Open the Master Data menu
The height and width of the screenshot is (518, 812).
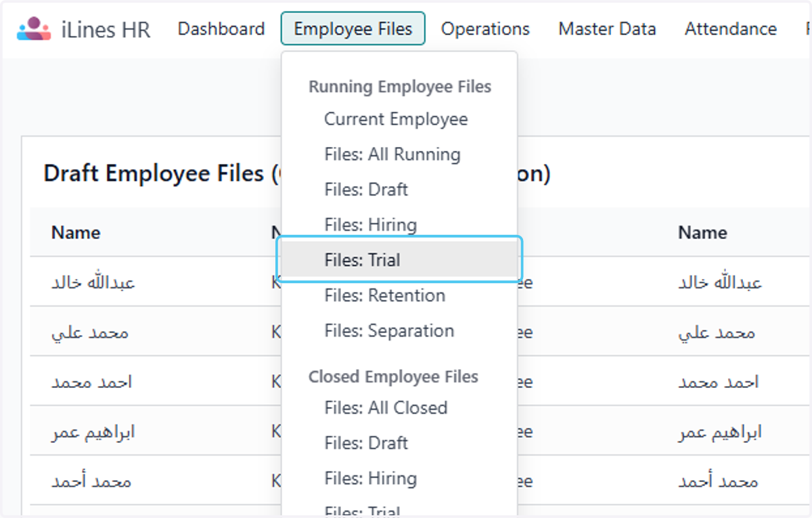click(607, 29)
